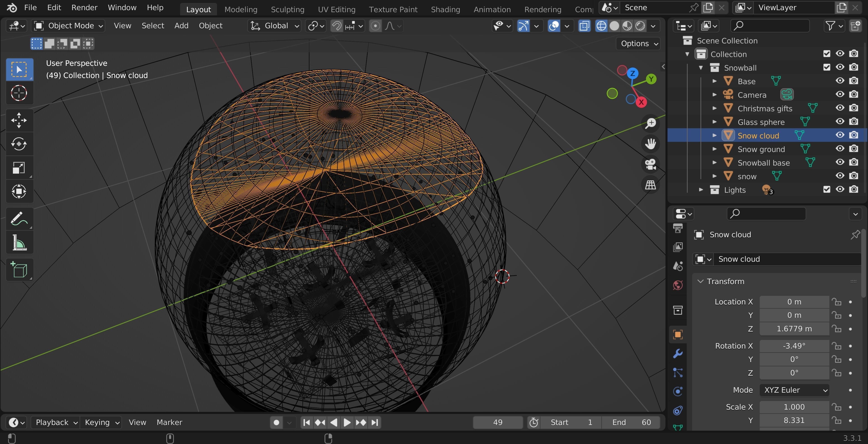Click the zoom magnifier in the viewport

650,123
